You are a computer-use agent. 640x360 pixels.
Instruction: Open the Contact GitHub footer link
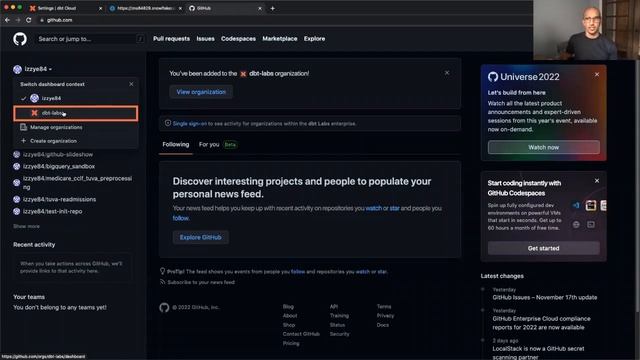(x=301, y=334)
